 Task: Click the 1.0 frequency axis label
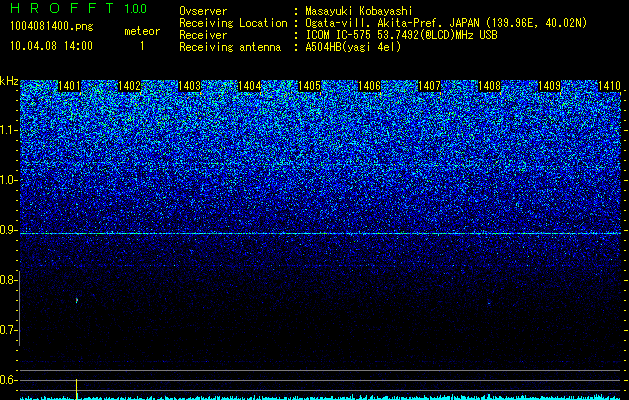pyautogui.click(x=8, y=180)
